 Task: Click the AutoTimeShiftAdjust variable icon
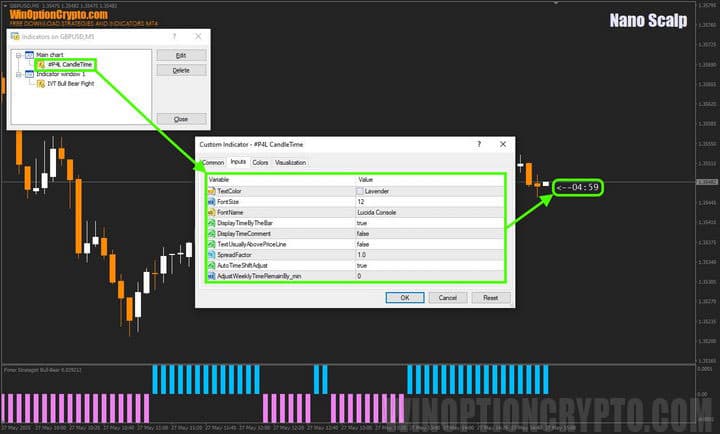point(211,265)
